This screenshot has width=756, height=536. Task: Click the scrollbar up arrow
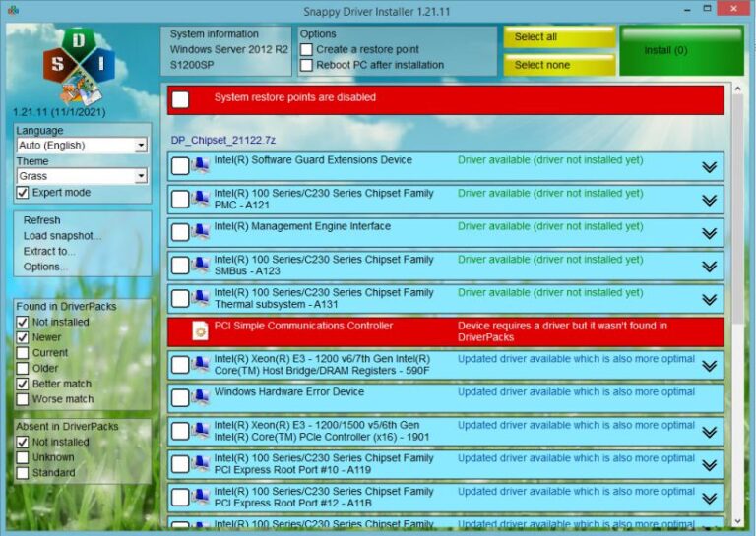click(737, 89)
